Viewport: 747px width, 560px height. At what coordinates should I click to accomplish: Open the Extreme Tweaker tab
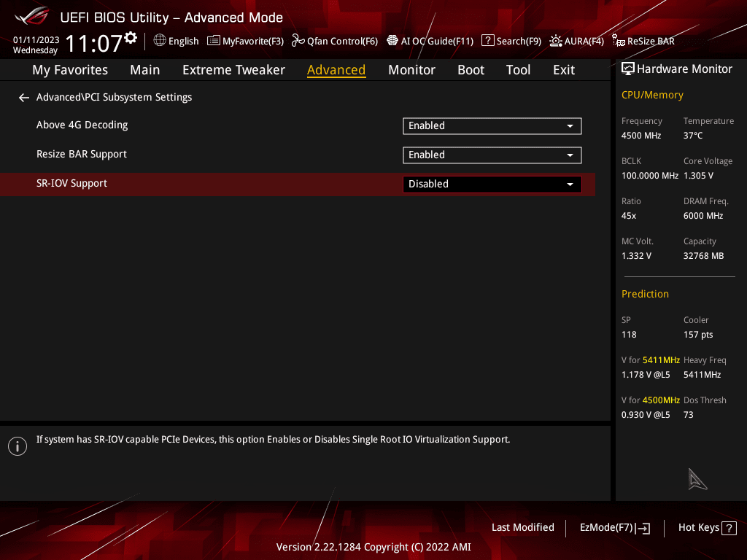(x=233, y=70)
